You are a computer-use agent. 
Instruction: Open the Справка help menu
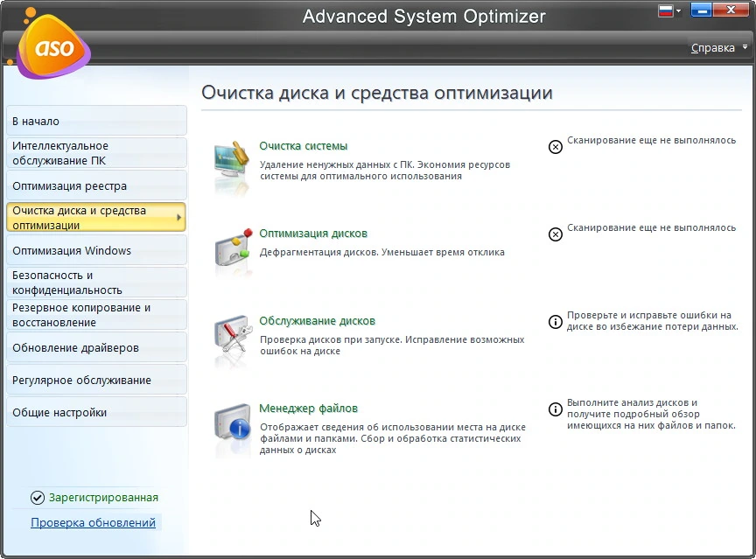712,48
